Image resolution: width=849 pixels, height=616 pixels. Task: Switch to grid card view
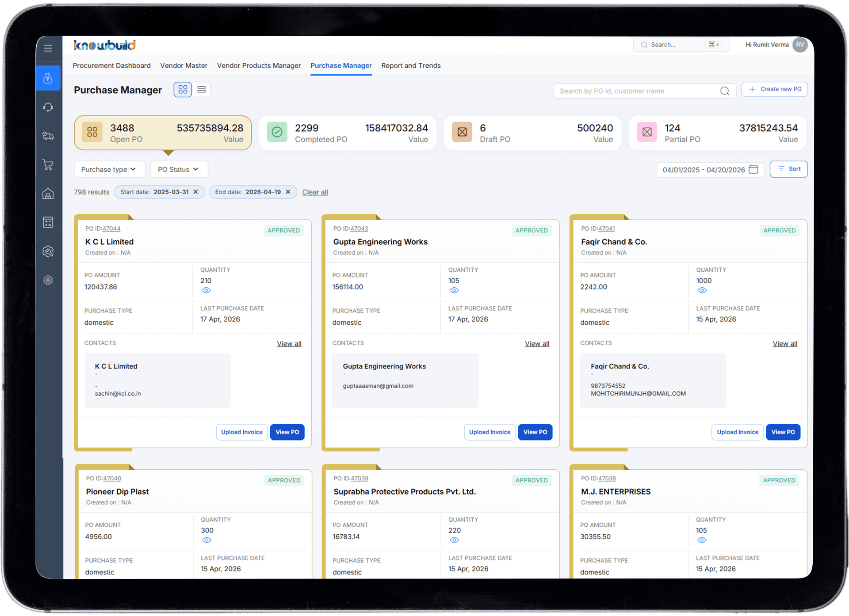[x=183, y=90]
